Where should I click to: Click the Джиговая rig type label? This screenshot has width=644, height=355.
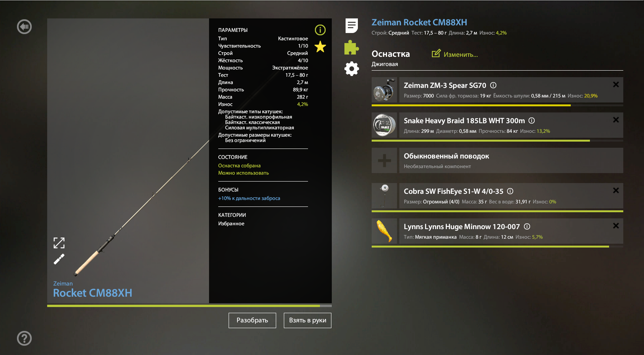[x=385, y=64]
